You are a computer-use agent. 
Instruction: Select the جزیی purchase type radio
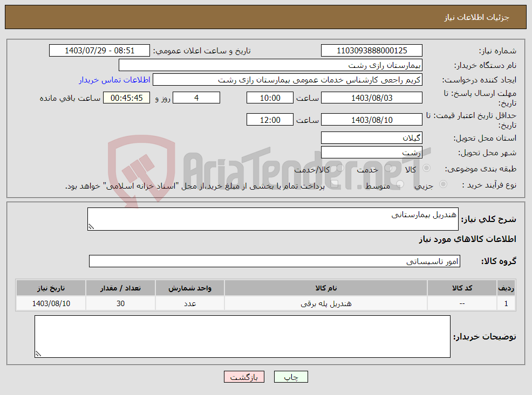click(443, 184)
